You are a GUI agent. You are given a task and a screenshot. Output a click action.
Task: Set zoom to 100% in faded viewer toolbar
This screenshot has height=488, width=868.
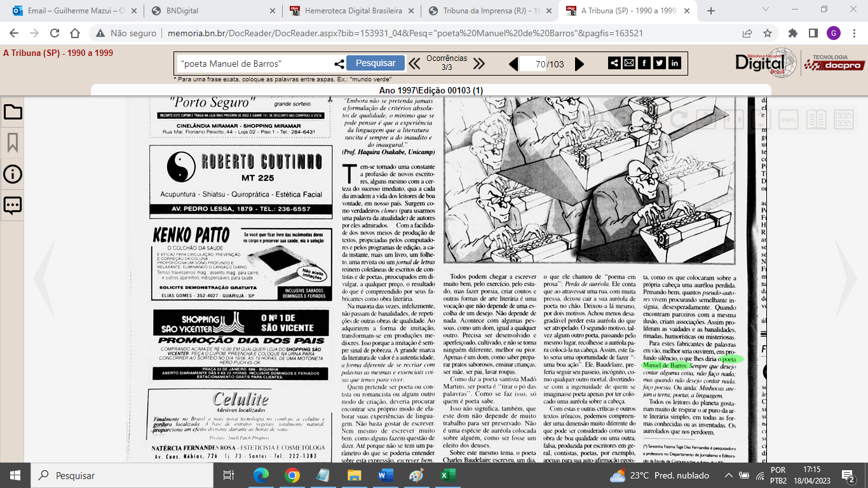click(x=789, y=119)
